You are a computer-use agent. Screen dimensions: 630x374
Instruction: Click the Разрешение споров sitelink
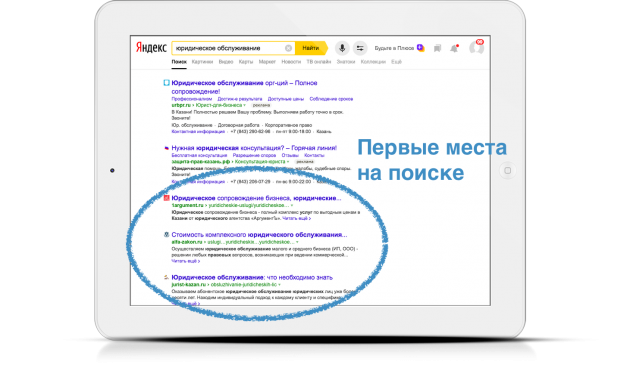point(254,155)
